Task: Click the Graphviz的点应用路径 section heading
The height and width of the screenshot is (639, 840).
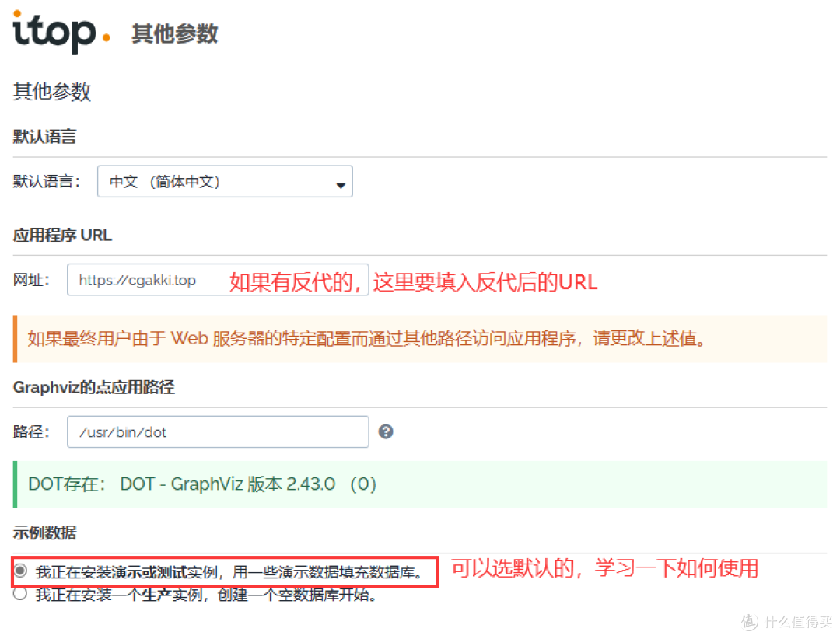Action: point(94,387)
